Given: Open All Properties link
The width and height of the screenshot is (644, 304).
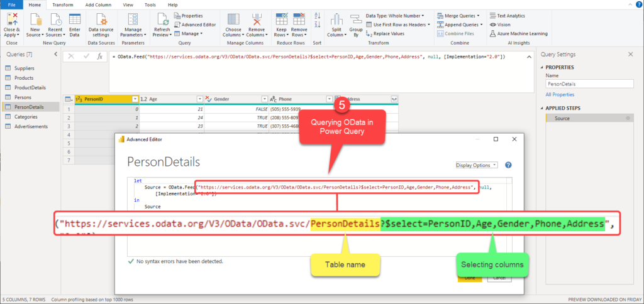Looking at the screenshot, I should click(560, 94).
